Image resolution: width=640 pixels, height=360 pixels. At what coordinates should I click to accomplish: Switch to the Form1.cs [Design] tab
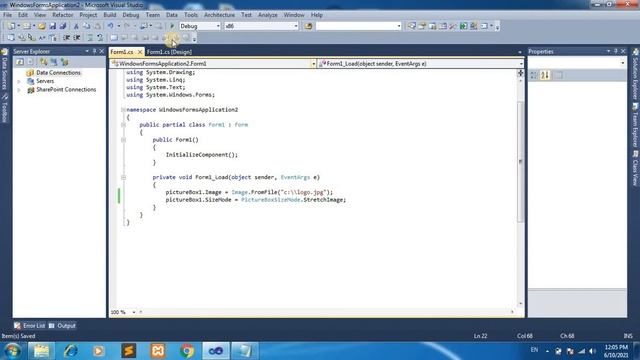tap(169, 52)
